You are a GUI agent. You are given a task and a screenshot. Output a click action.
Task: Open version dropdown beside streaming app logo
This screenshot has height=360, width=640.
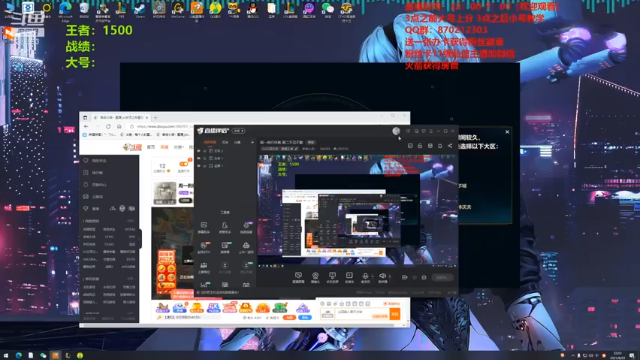point(239,131)
